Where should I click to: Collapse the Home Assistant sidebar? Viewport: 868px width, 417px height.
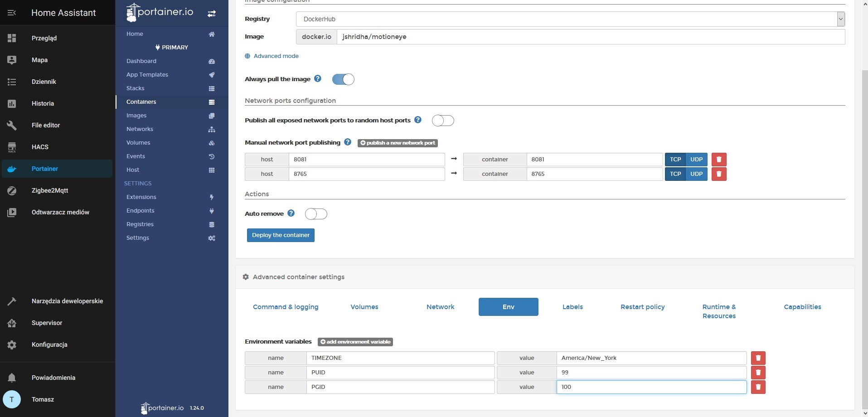[11, 13]
